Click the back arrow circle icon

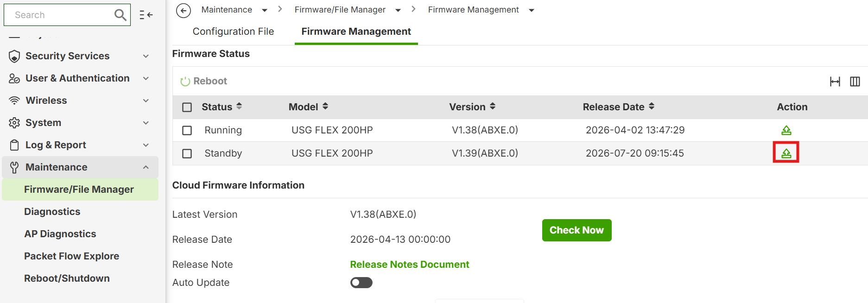pos(184,10)
